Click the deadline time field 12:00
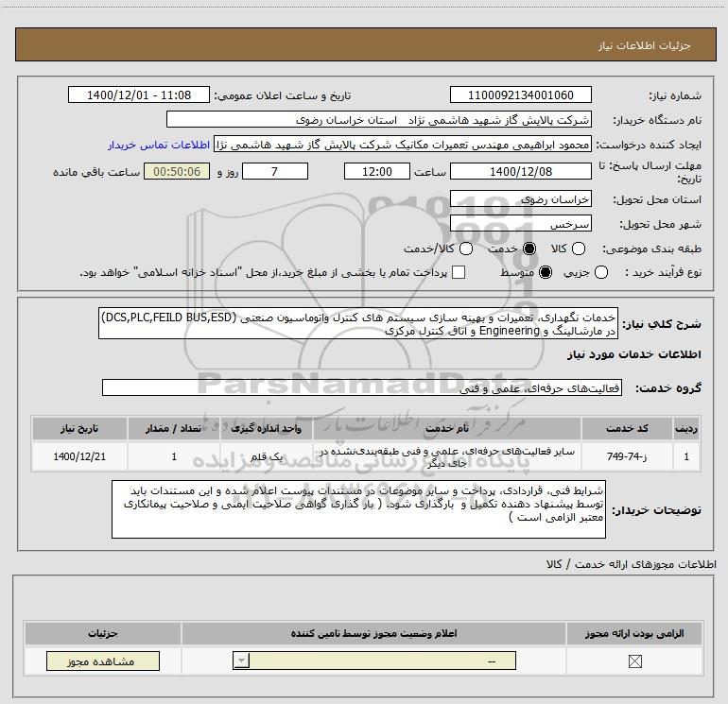The image size is (728, 704). (377, 172)
